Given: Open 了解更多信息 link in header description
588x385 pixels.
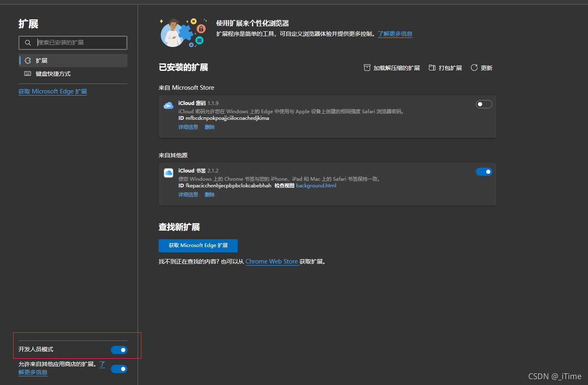Looking at the screenshot, I should click(x=395, y=34).
